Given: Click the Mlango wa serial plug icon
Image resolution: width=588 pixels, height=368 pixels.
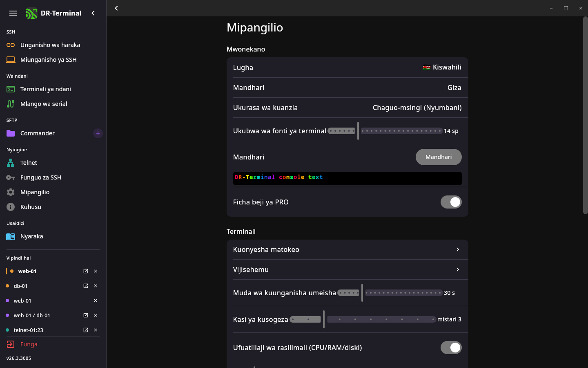Looking at the screenshot, I should (x=11, y=104).
